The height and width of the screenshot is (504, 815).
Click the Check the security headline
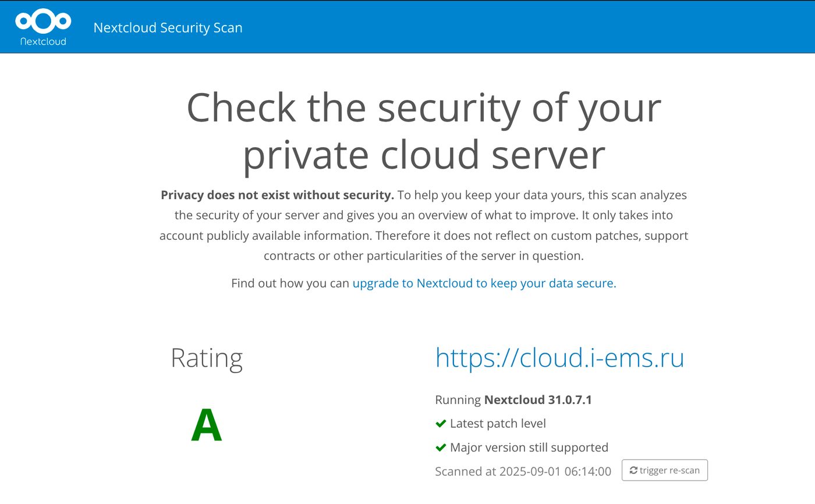423,131
